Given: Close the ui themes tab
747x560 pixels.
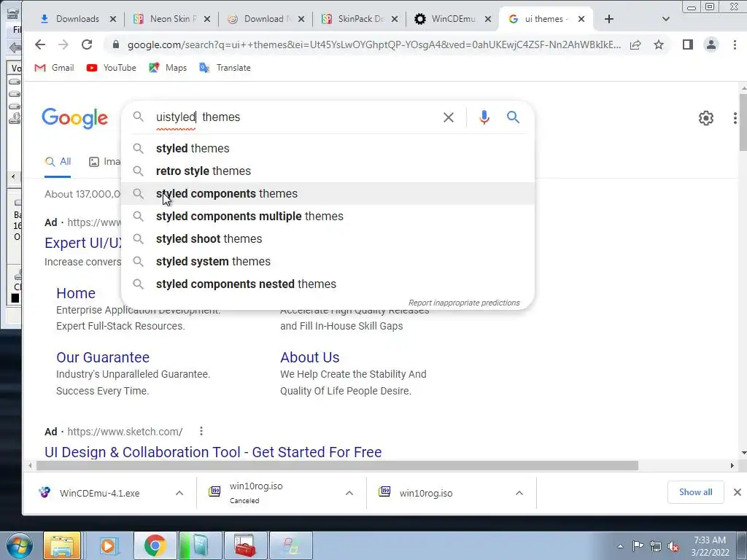Looking at the screenshot, I should pyautogui.click(x=581, y=19).
